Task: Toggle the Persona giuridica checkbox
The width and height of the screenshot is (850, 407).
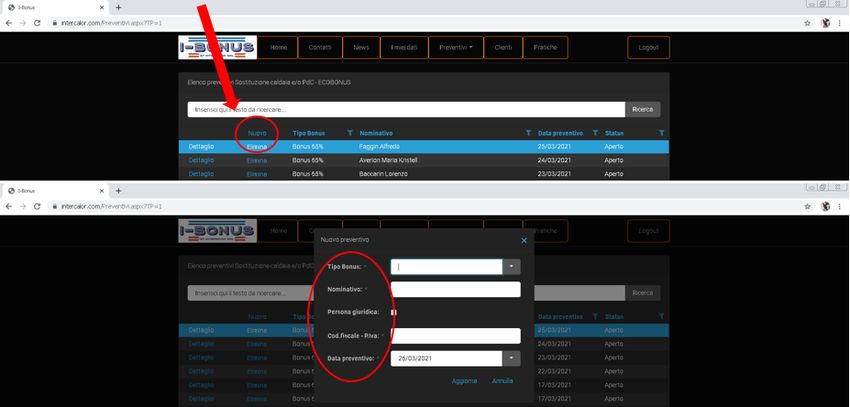Action: tap(394, 312)
